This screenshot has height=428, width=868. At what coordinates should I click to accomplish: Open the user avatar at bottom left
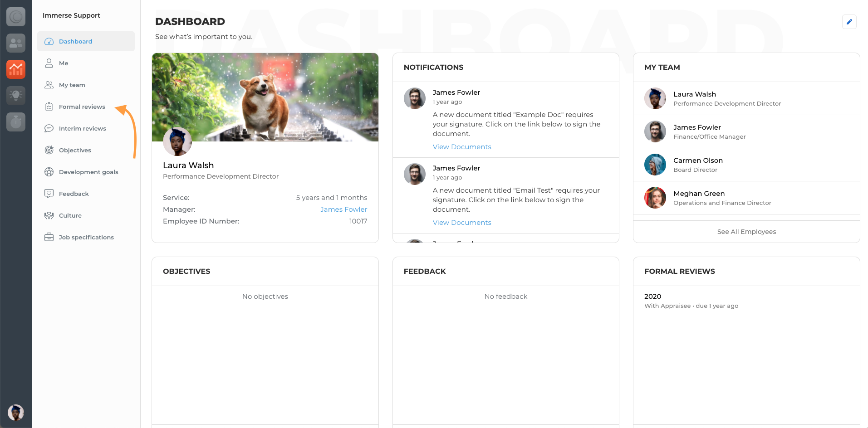click(16, 413)
